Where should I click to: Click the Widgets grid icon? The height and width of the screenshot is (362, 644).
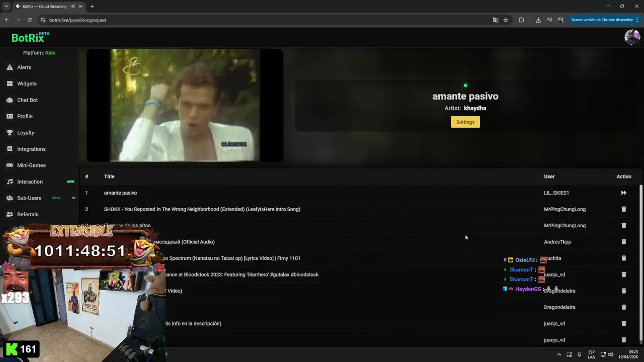pyautogui.click(x=10, y=83)
